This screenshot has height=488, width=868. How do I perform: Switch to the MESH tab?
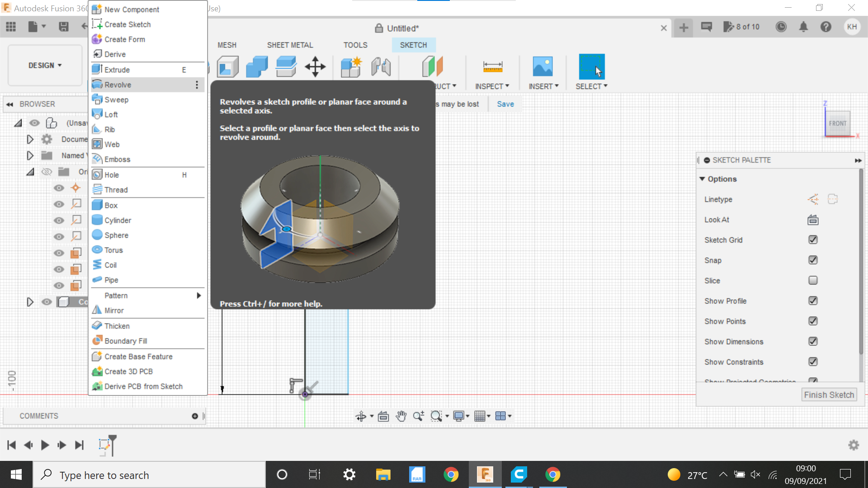pyautogui.click(x=227, y=45)
